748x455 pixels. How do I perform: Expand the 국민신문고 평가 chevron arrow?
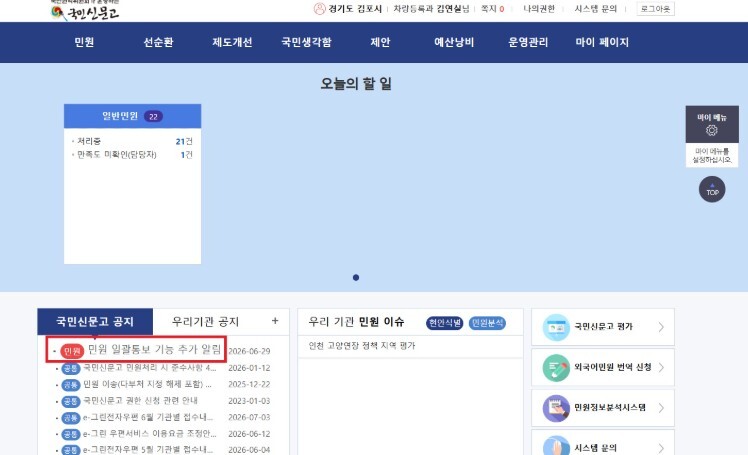661,327
